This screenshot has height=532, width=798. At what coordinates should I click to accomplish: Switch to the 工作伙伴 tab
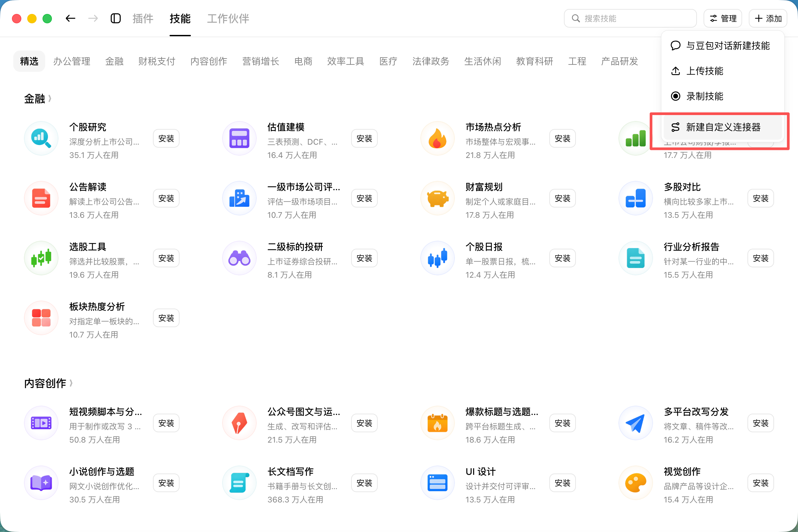pos(228,18)
